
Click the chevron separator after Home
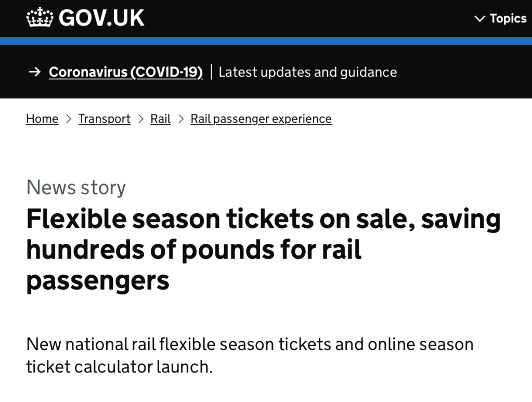[69, 119]
